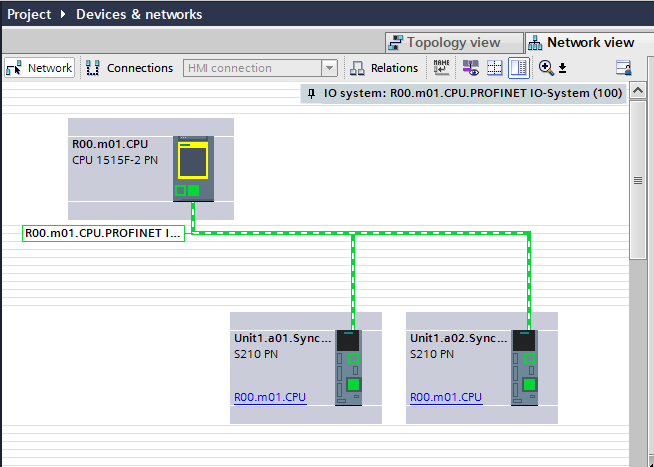This screenshot has width=654, height=467.
Task: Select the R00.m01.CPU.PROFINET I... network label
Action: pos(103,233)
